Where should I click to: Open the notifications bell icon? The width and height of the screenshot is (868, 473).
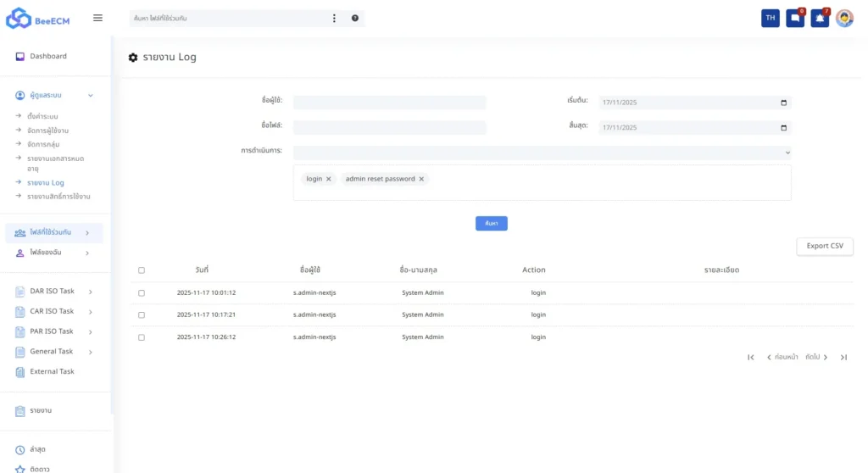click(x=819, y=18)
